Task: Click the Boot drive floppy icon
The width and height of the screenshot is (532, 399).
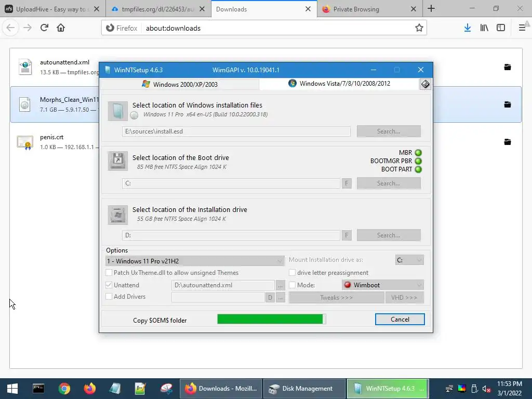Action: pyautogui.click(x=118, y=161)
